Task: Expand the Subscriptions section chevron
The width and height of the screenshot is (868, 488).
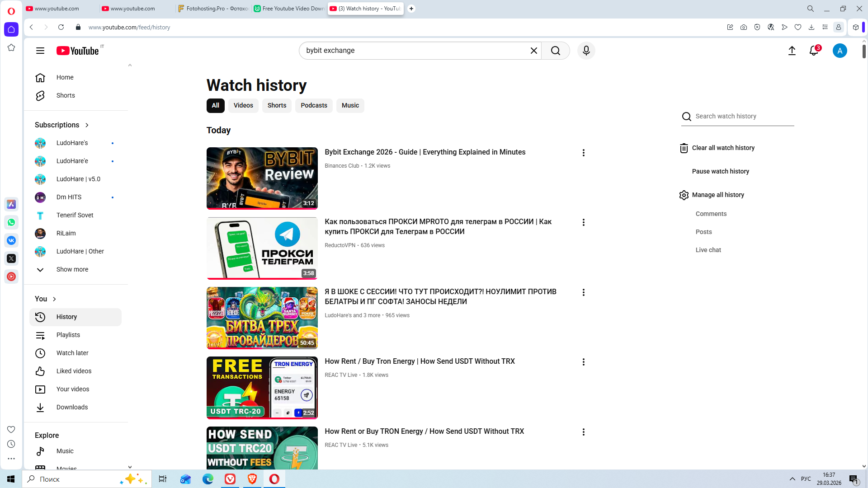Action: click(x=87, y=125)
